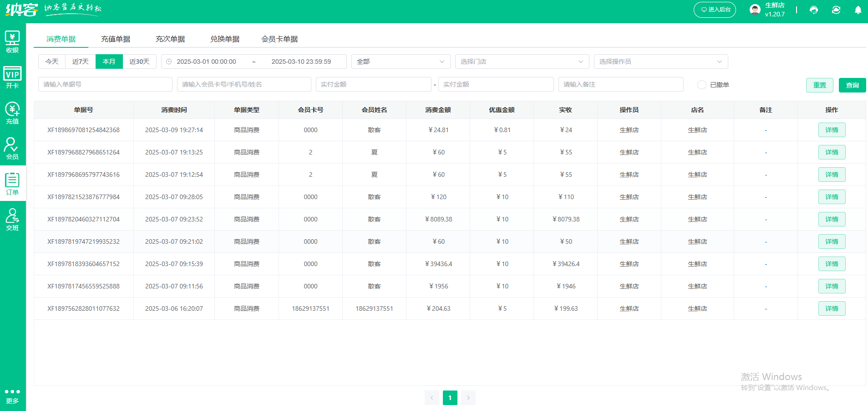Switch to the 充值单据 tab
The height and width of the screenshot is (411, 868).
pyautogui.click(x=116, y=39)
